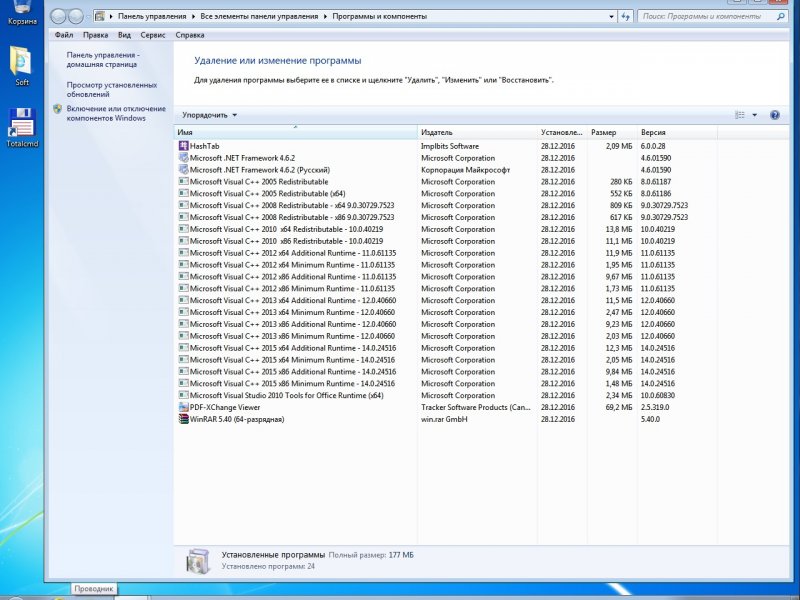
Task: Click the HashTab program icon
Action: 184,146
